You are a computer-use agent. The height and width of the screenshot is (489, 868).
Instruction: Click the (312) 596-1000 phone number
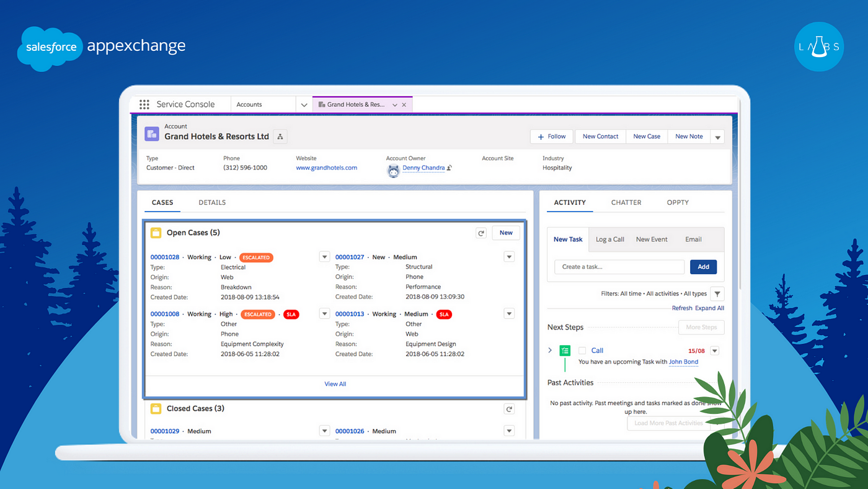coord(245,168)
